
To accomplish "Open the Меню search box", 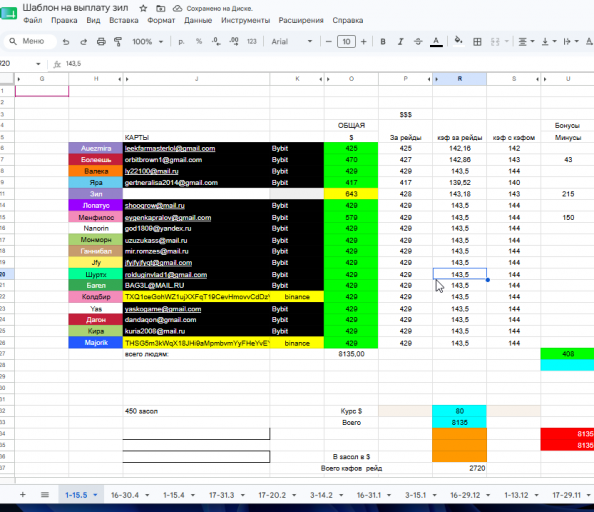I will click(x=30, y=41).
